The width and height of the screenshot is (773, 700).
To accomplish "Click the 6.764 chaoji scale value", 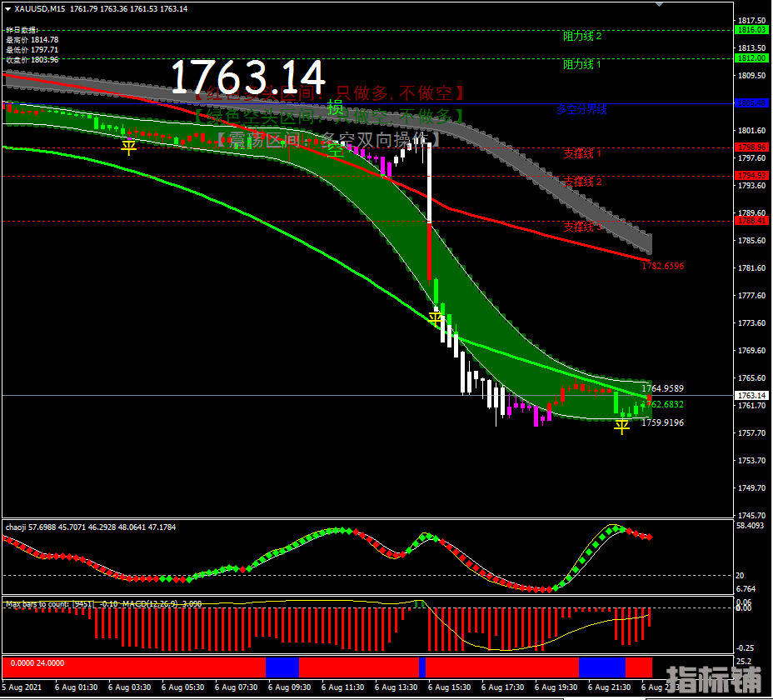I will pos(746,589).
